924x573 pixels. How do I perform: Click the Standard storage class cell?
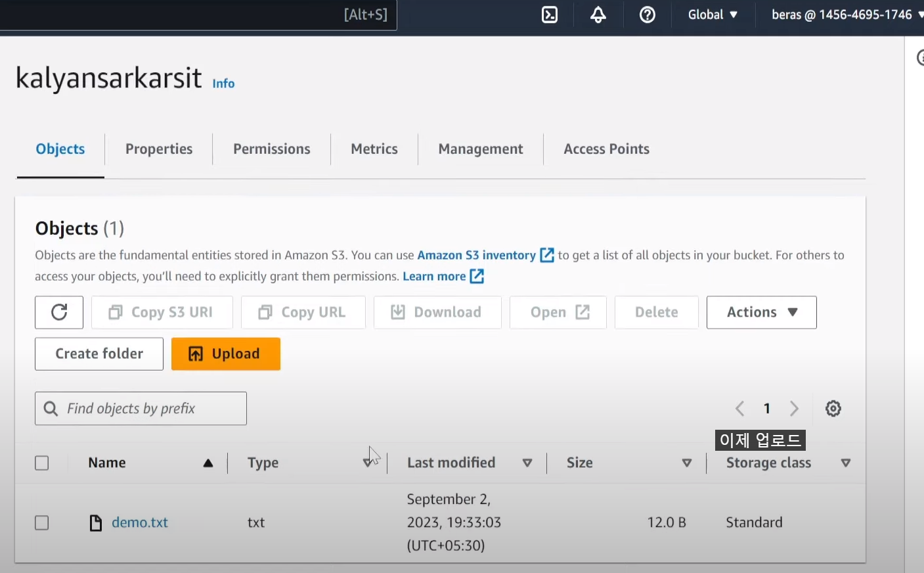(x=755, y=523)
